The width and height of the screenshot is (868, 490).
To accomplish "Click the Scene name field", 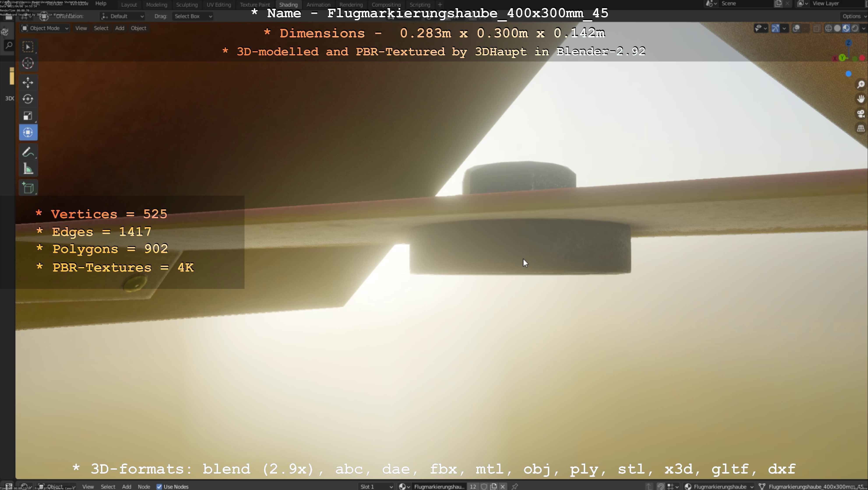I will point(746,4).
